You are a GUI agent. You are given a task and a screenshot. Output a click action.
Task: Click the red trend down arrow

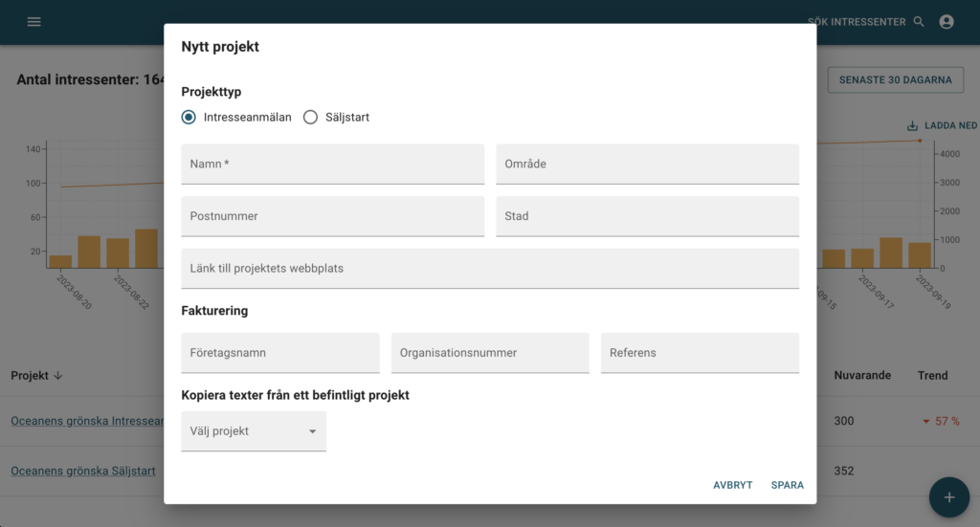925,422
